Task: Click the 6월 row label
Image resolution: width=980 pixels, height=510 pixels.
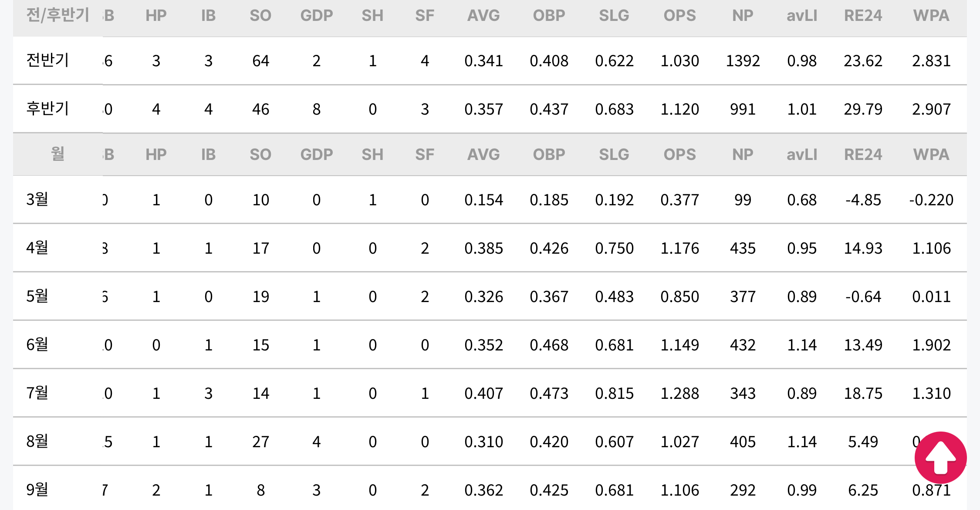Action: 37,344
